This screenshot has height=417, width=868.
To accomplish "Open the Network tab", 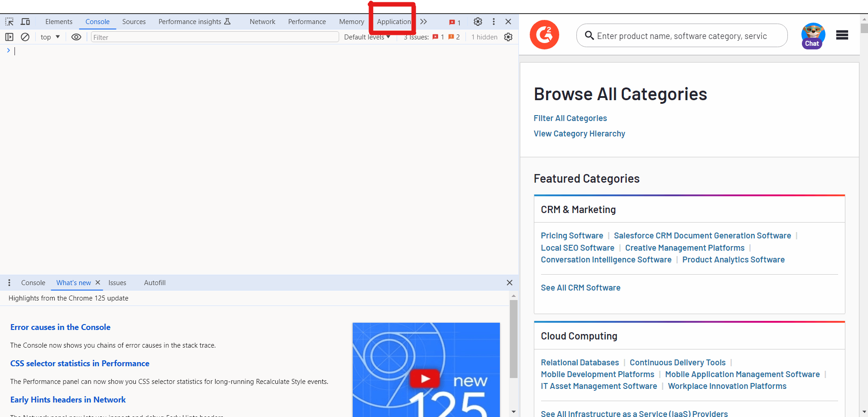I will 263,22.
